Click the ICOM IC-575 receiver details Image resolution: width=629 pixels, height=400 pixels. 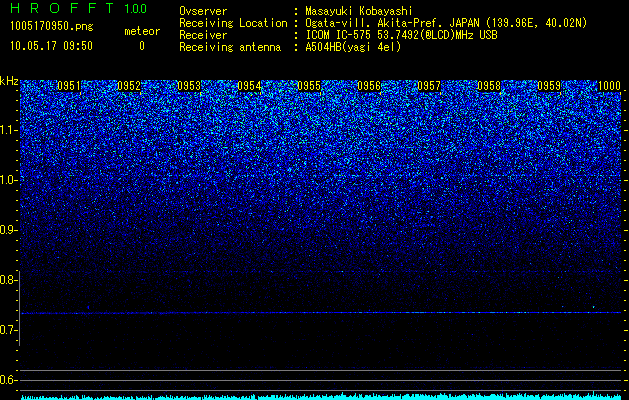click(x=401, y=35)
